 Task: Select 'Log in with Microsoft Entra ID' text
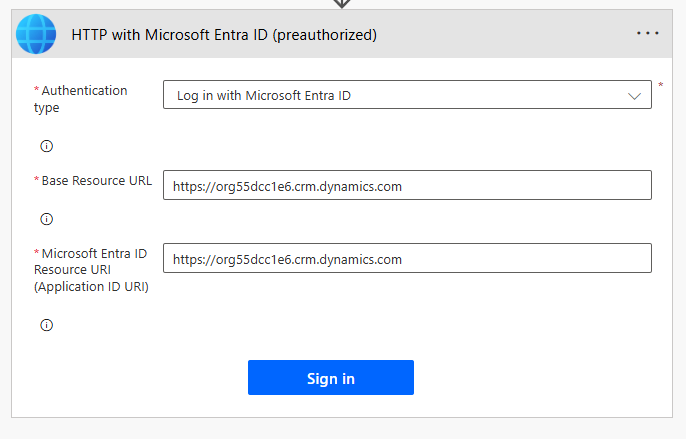(264, 95)
